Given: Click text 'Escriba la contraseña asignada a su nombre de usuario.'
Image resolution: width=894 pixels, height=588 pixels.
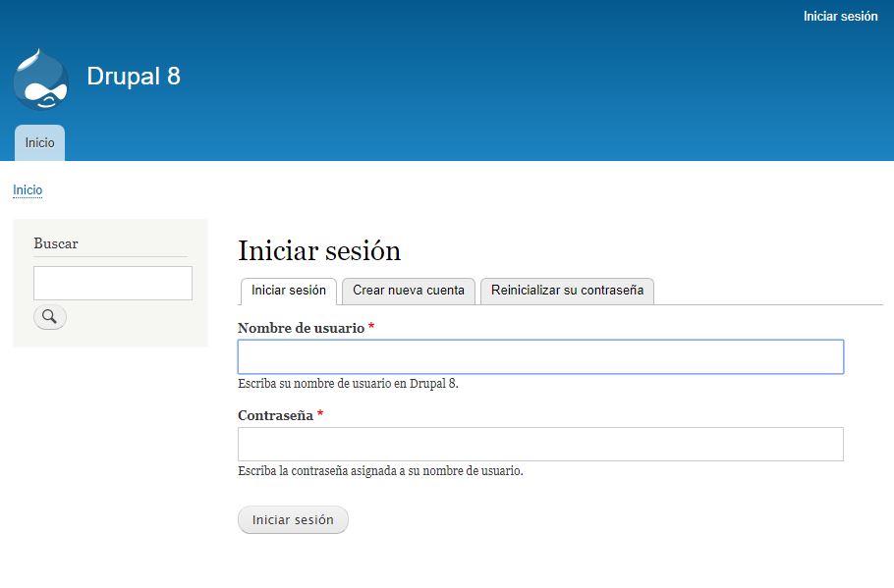Looking at the screenshot, I should (x=380, y=471).
